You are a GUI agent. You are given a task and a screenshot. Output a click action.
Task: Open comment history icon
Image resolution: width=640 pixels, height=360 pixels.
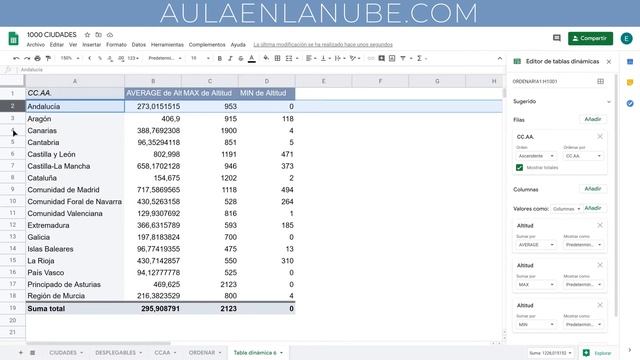pyautogui.click(x=557, y=38)
